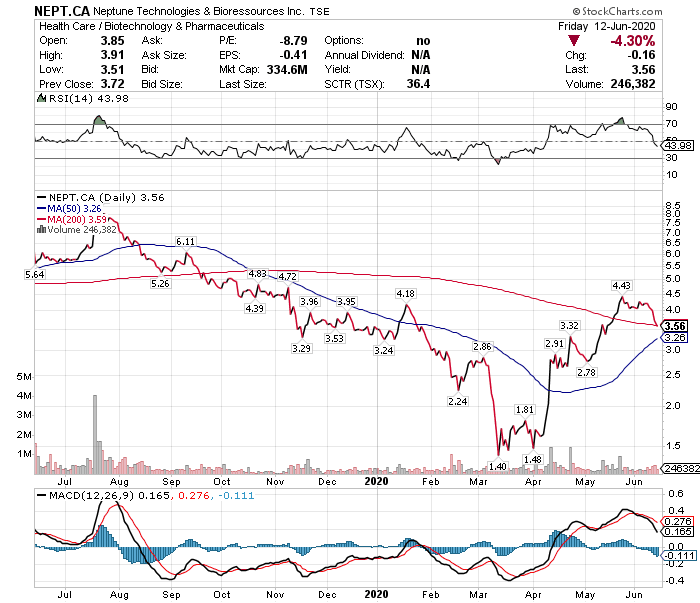Click the header Volume value 246,382
700x603 pixels.
pyautogui.click(x=633, y=84)
